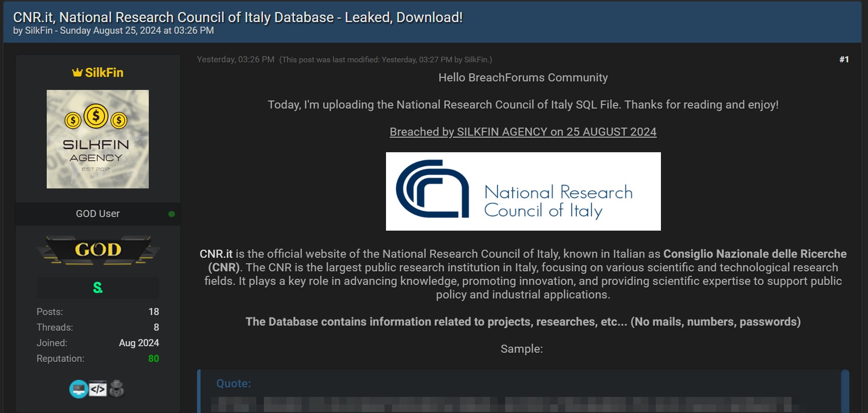The image size is (868, 413).
Task: Click the blue computer monitor badge icon
Action: pyautogui.click(x=78, y=389)
